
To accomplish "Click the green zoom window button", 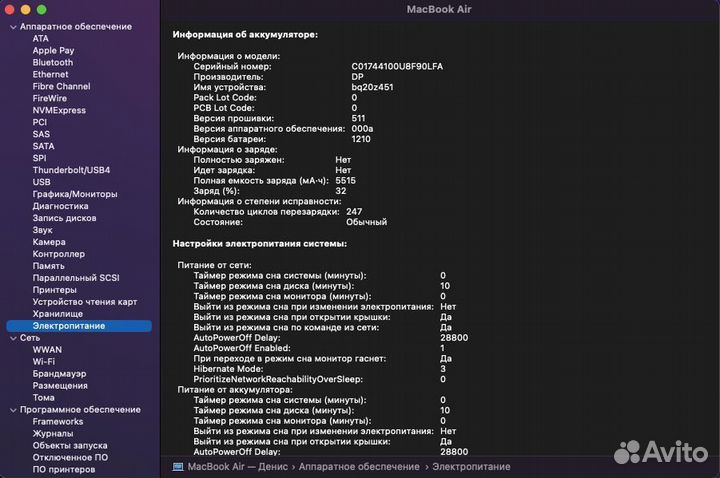I will (x=41, y=10).
